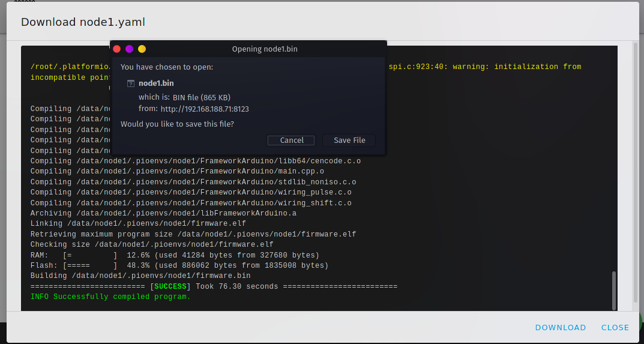Click the purple window button in the dialog title bar
644x344 pixels.
pyautogui.click(x=129, y=49)
